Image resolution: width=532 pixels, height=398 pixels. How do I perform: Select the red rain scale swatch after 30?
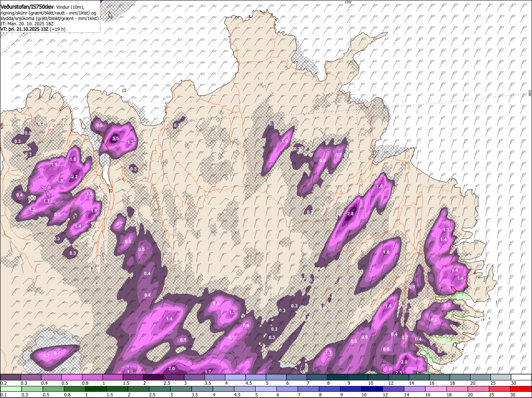pos(522,389)
